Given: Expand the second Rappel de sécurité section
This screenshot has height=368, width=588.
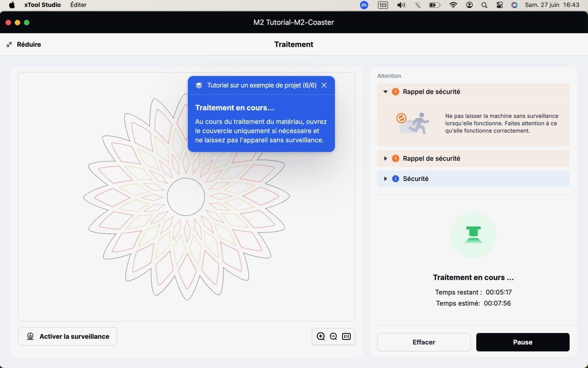Looking at the screenshot, I should 386,159.
